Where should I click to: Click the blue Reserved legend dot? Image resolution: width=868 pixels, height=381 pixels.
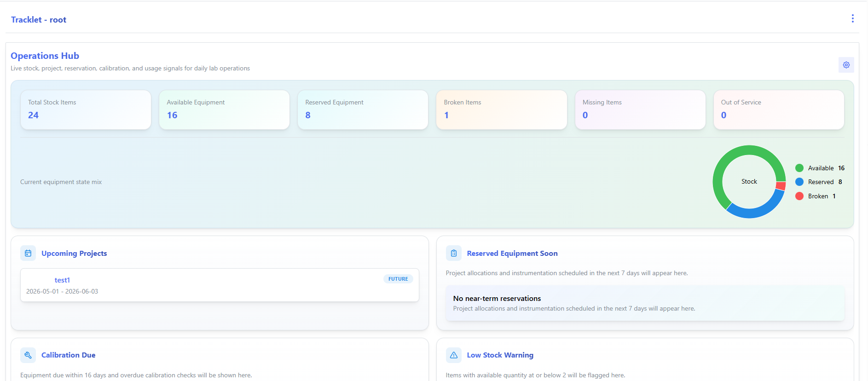coord(799,182)
